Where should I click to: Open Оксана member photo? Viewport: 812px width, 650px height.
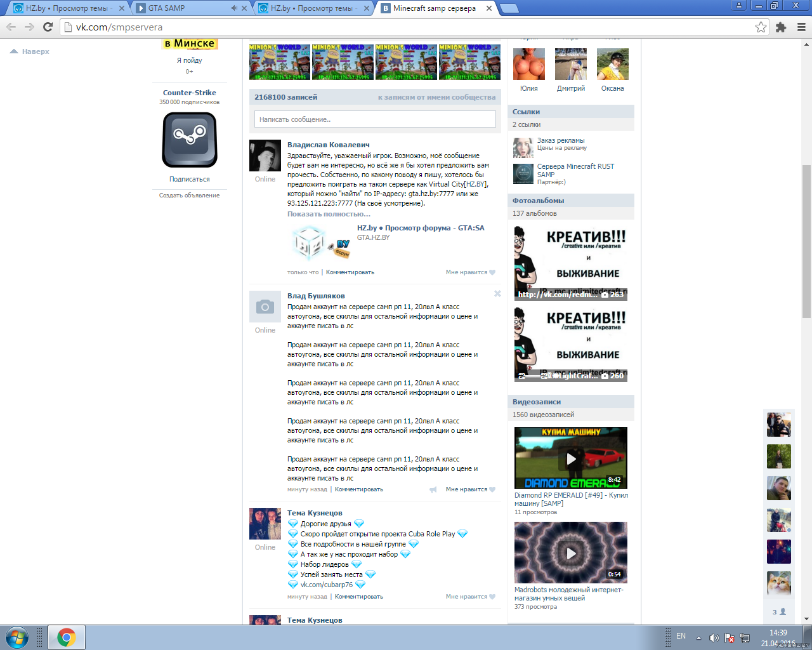click(x=613, y=64)
